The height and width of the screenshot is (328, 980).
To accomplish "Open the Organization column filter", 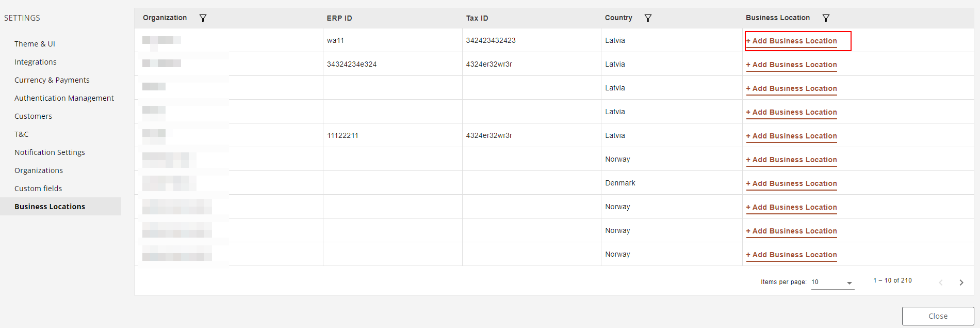I will 203,18.
